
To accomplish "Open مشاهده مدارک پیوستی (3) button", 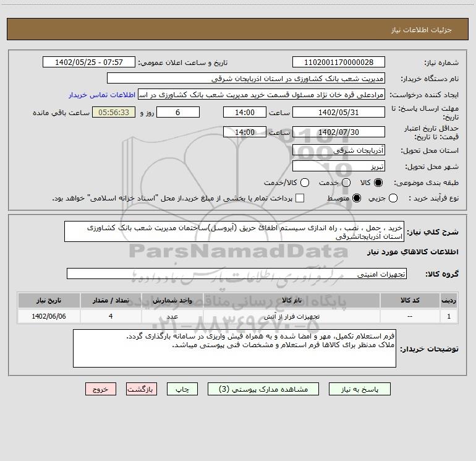I will coord(263,389).
